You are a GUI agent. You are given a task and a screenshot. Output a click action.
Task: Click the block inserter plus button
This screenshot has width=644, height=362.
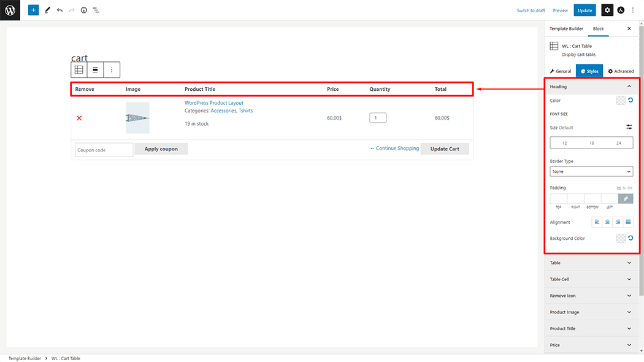click(x=34, y=10)
